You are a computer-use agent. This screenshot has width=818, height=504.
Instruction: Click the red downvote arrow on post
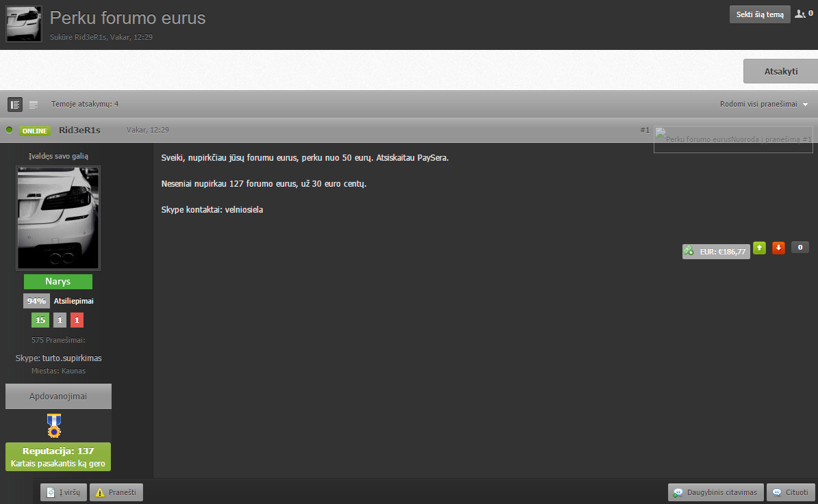pos(778,248)
